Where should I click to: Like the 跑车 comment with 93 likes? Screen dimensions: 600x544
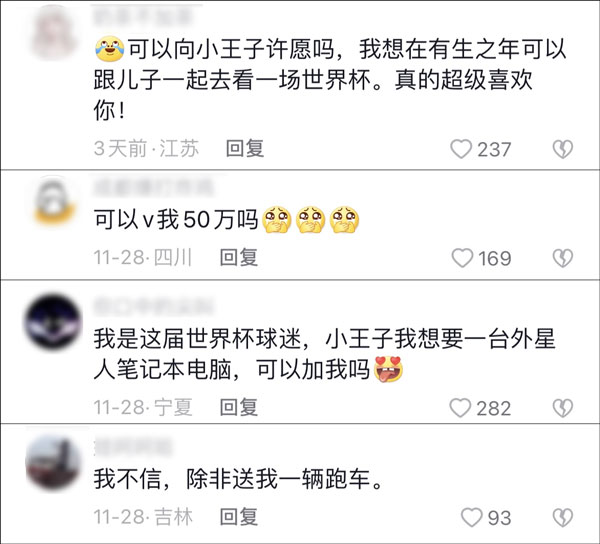click(x=471, y=517)
